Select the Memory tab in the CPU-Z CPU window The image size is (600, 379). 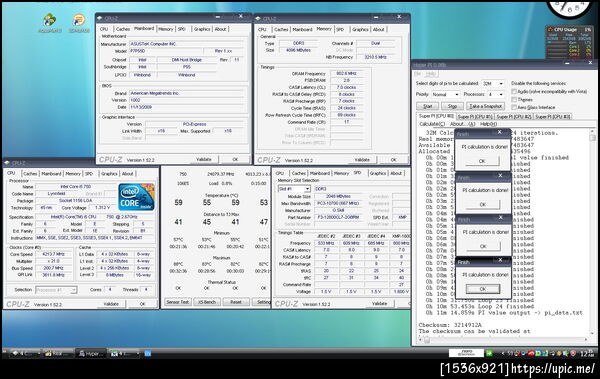[x=73, y=174]
